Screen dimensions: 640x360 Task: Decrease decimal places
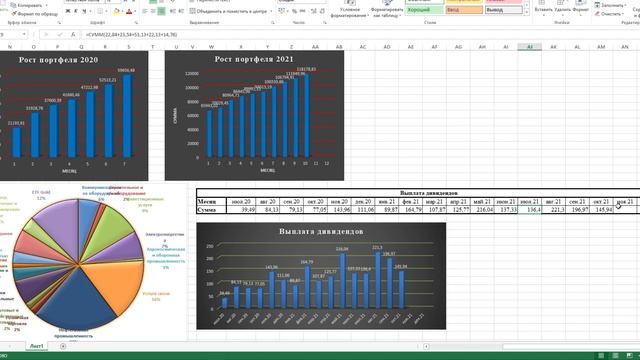click(x=322, y=11)
